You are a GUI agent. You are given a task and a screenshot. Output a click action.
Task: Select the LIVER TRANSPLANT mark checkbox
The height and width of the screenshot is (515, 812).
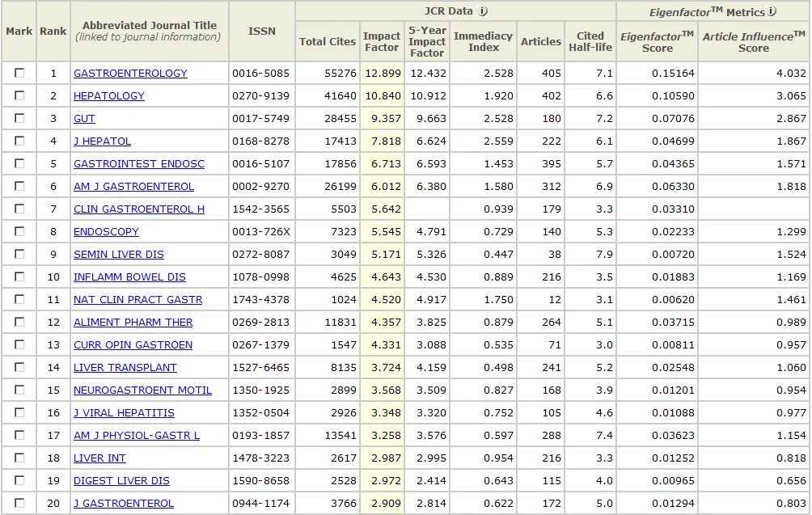(19, 368)
